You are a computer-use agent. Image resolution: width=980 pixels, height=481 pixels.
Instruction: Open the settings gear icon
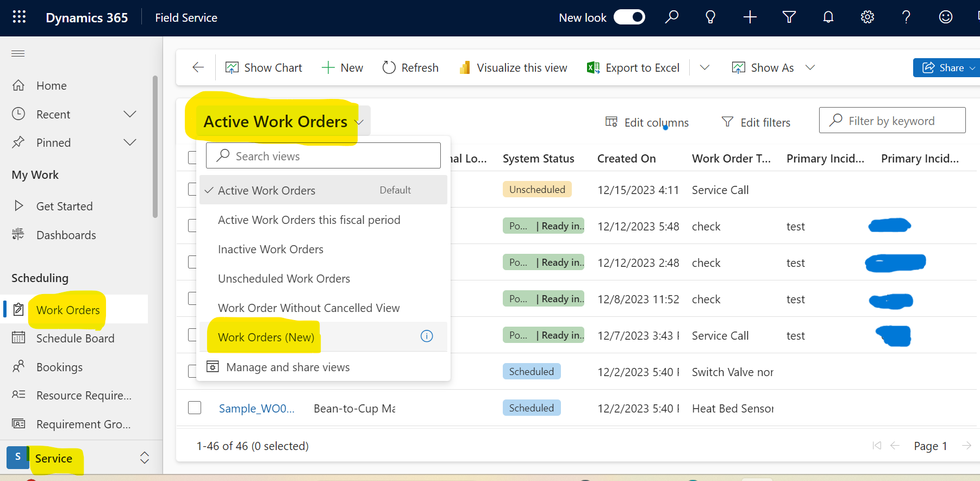867,17
